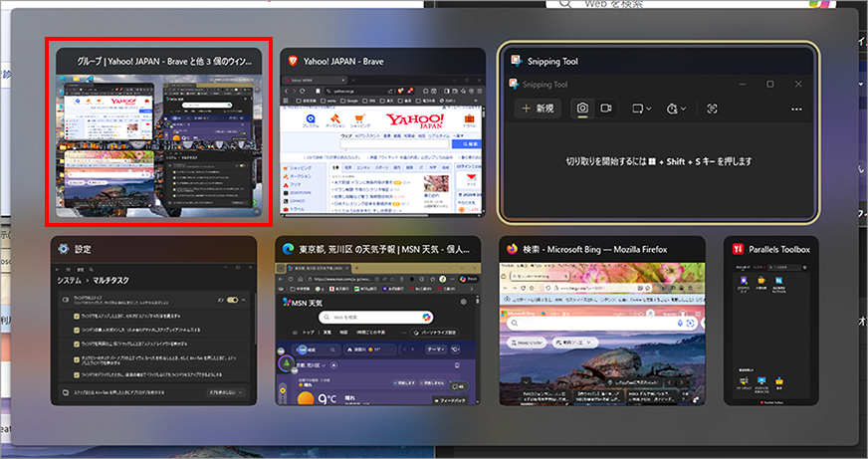
Task: Click the Parallels Toolbox icon in its title
Action: [x=738, y=249]
